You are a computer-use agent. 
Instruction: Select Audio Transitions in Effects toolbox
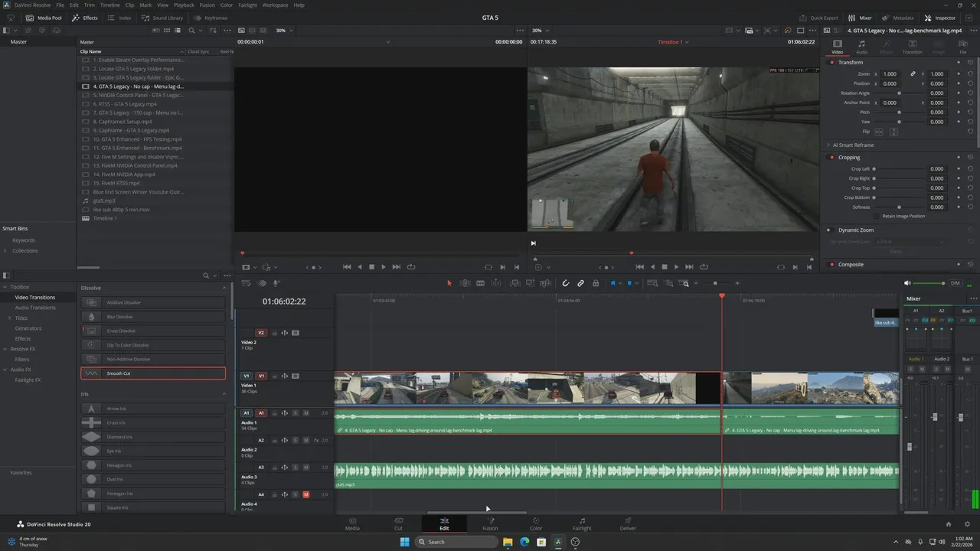click(x=35, y=308)
